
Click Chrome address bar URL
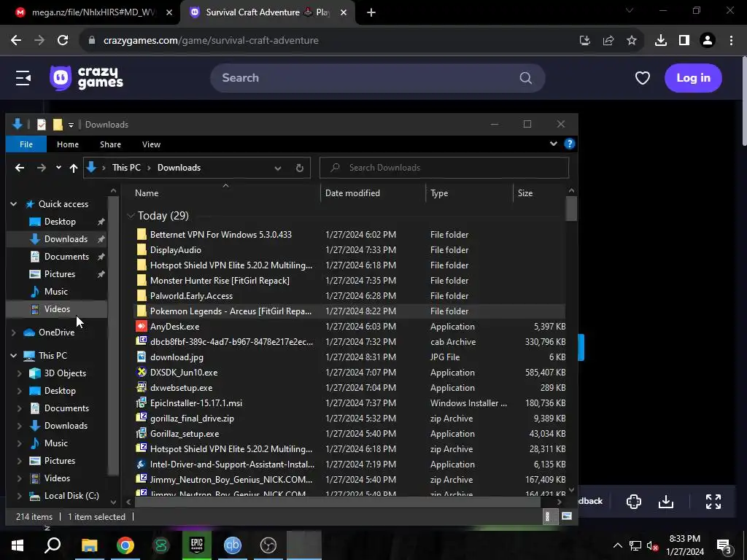211,41
